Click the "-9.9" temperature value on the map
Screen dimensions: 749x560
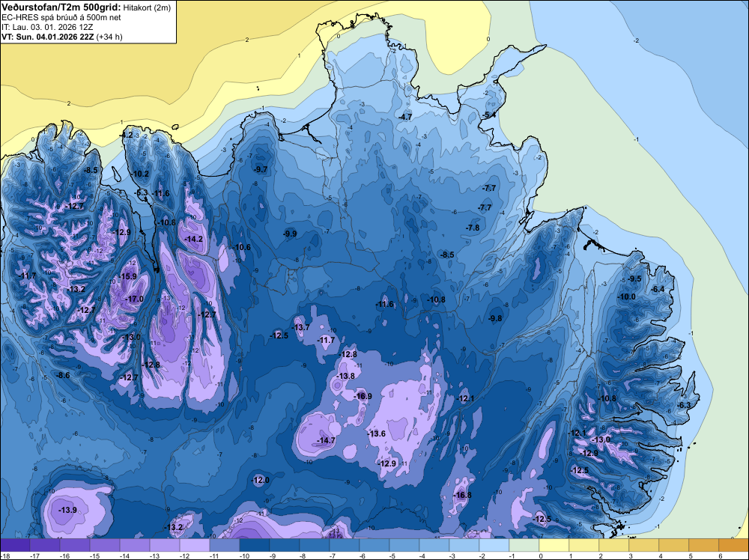click(x=289, y=234)
